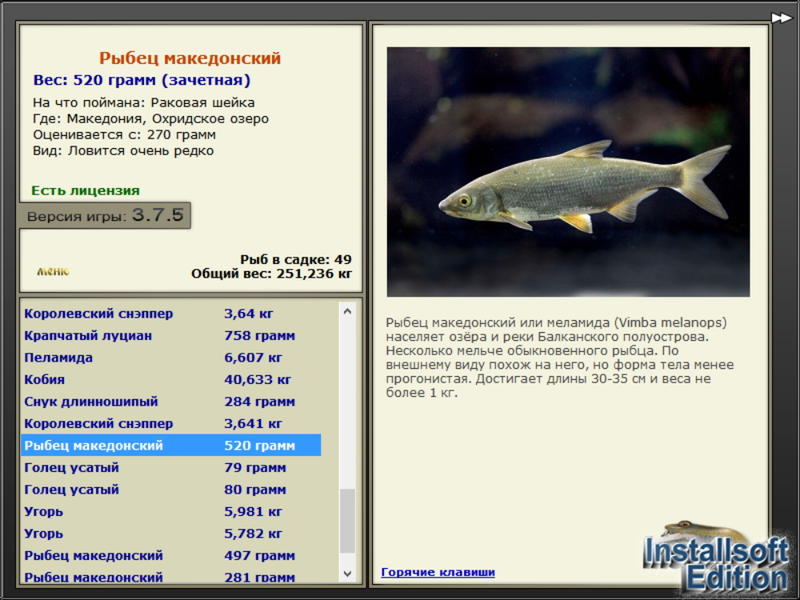
Task: Select the Пеламида 6,607 кг row
Action: coord(171,357)
